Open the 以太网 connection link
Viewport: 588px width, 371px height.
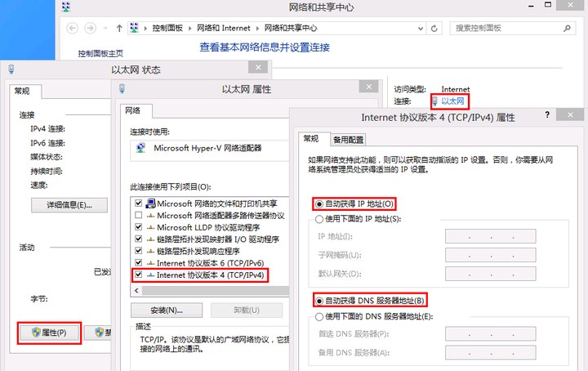[452, 101]
